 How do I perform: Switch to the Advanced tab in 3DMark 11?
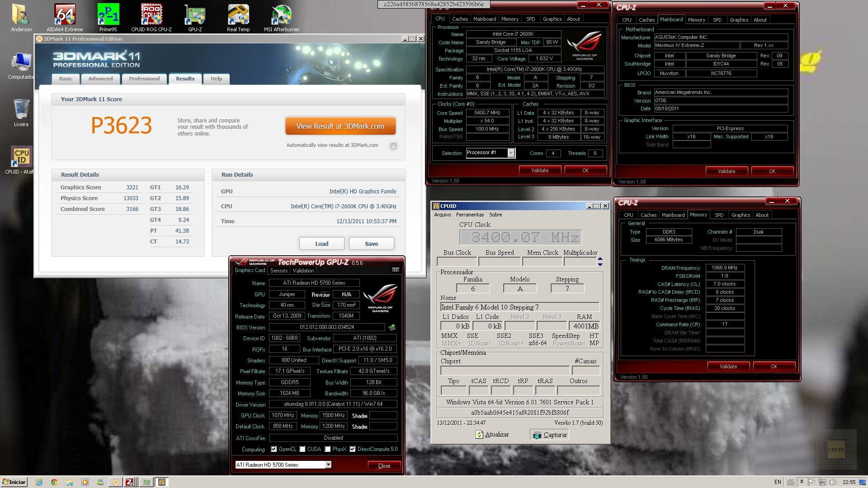coord(100,79)
